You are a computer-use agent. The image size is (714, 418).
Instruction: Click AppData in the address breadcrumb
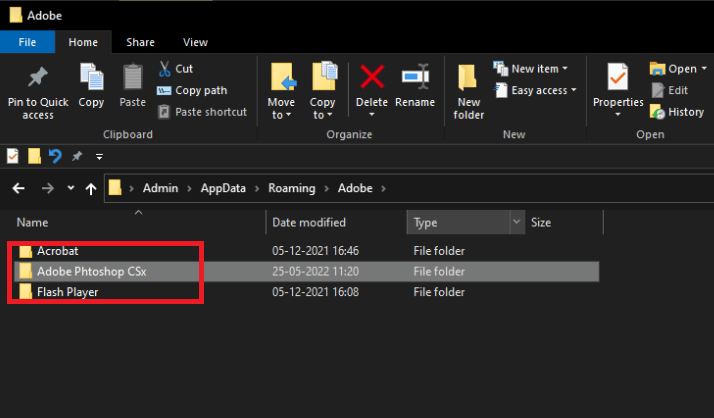[223, 188]
